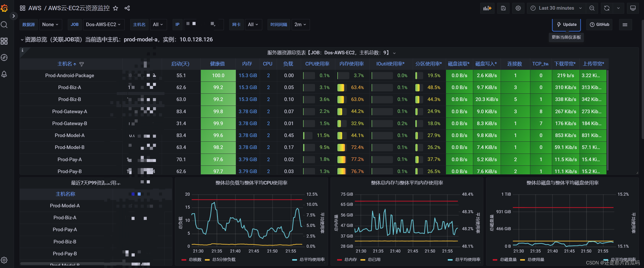Click Prod-Pay-A row in P99 table
Image resolution: width=644 pixels, height=268 pixels.
click(96, 230)
